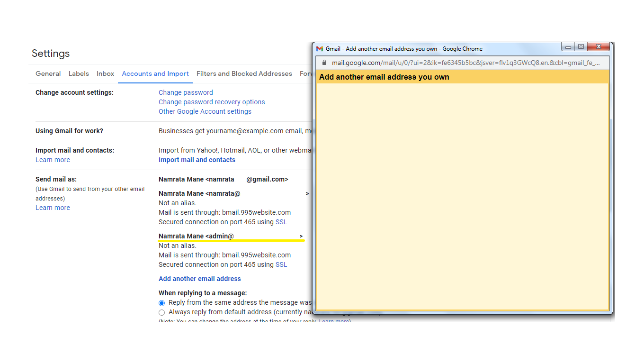The width and height of the screenshot is (644, 364).
Task: Click the popup's mail.google.com URL field
Action: tap(464, 63)
